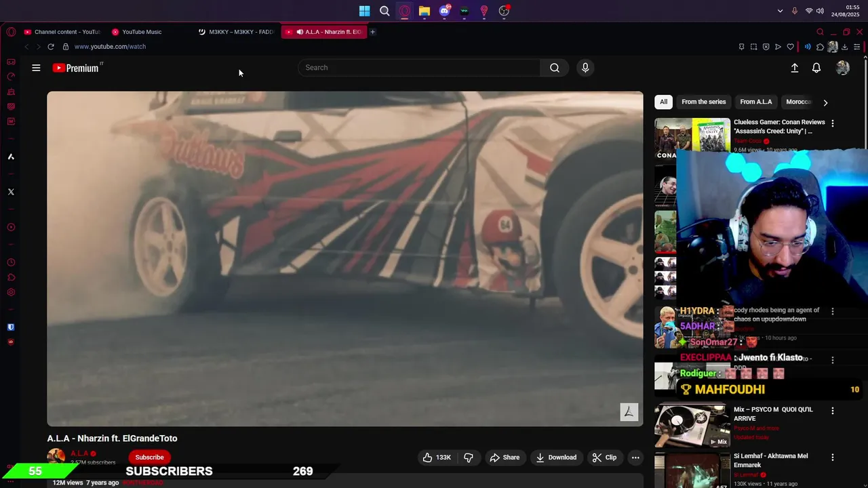Viewport: 868px width, 488px height.
Task: Open options menu for Clueless Gamer video
Action: tap(833, 123)
